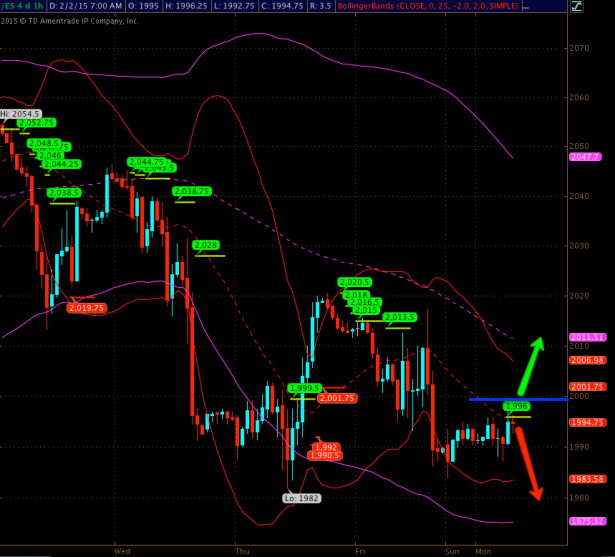Click the Hi: 2054.5 label
The image size is (615, 557).
coord(20,114)
